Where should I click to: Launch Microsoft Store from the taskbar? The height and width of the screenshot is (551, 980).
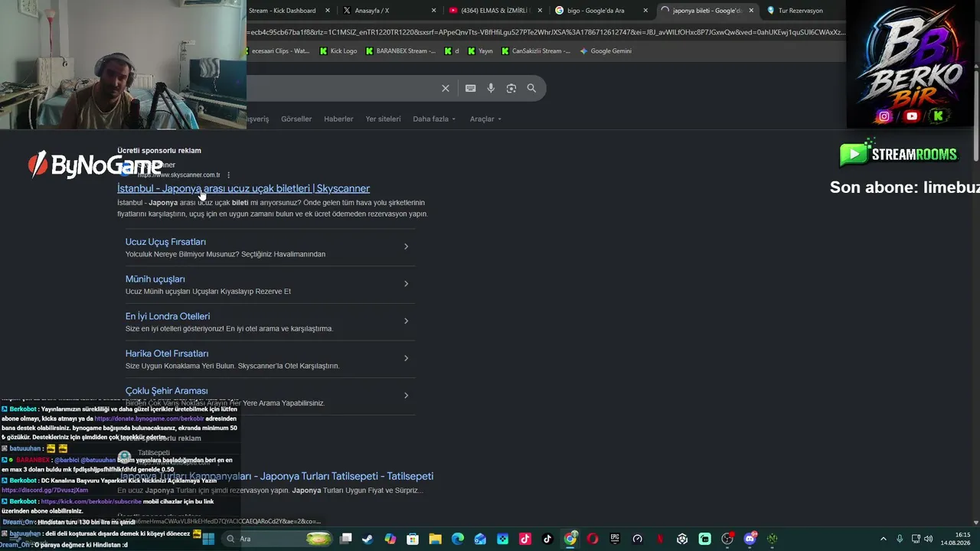[413, 539]
